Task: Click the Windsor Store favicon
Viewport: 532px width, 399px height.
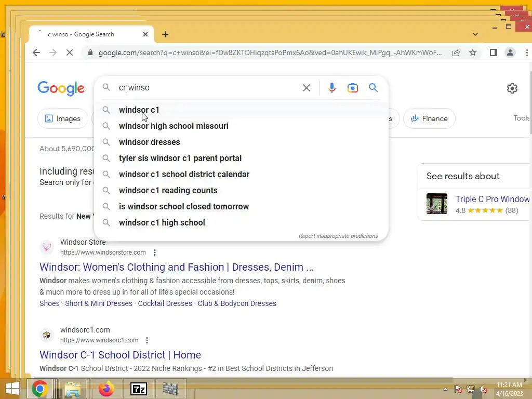Action: point(47,247)
